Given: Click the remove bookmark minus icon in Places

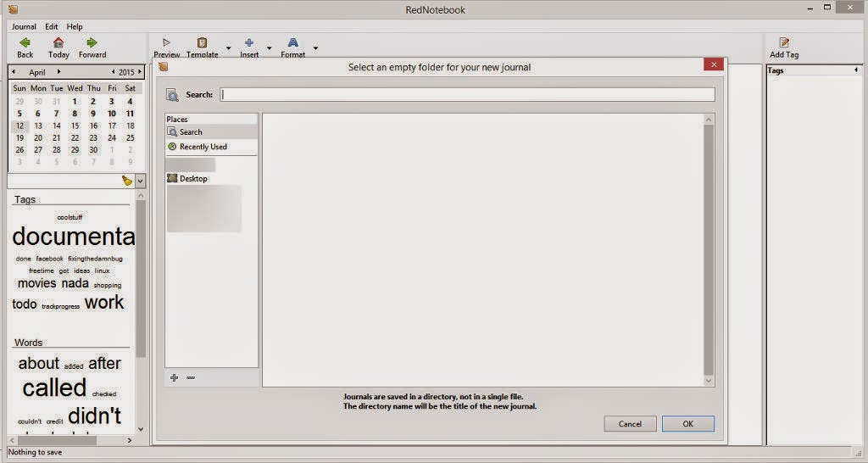Looking at the screenshot, I should [191, 377].
